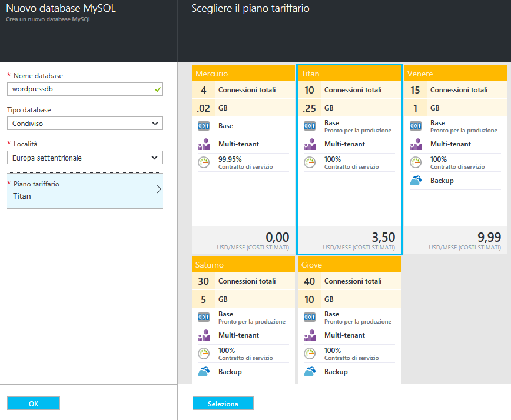
Task: Open the Tipo database dropdown
Action: [85, 124]
